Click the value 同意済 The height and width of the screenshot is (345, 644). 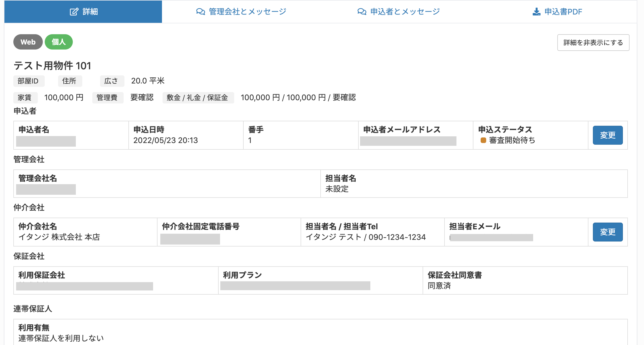pyautogui.click(x=439, y=286)
